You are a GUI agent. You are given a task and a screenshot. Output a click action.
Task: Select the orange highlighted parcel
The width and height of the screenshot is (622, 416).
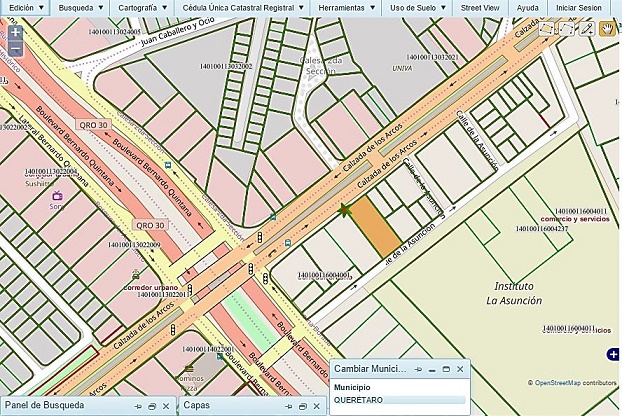click(x=377, y=225)
